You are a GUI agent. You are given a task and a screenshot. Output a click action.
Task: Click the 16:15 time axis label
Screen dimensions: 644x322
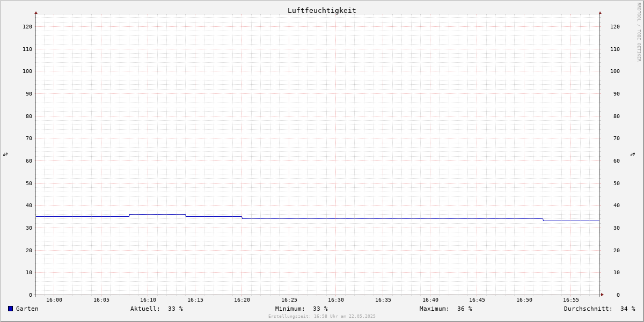(195, 300)
